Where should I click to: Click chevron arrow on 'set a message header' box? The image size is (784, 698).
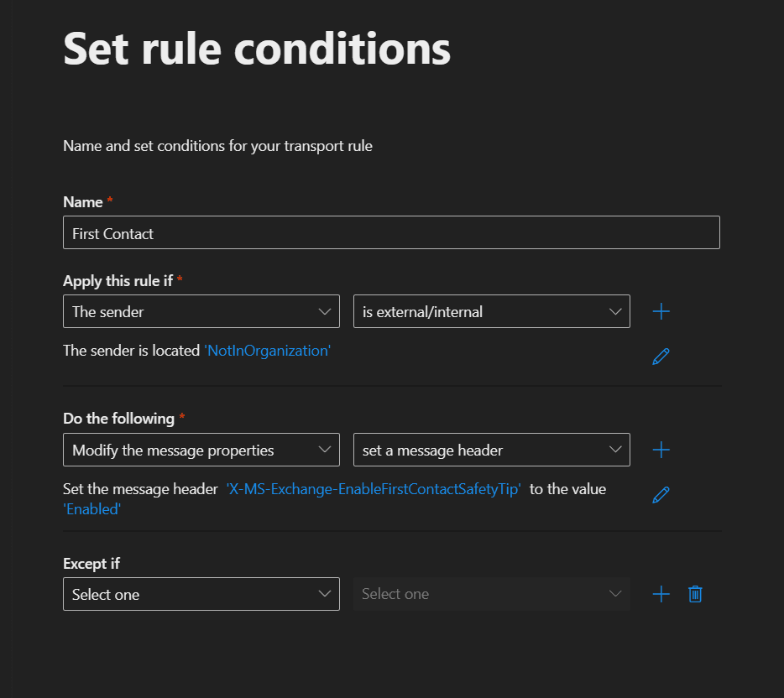pyautogui.click(x=615, y=450)
